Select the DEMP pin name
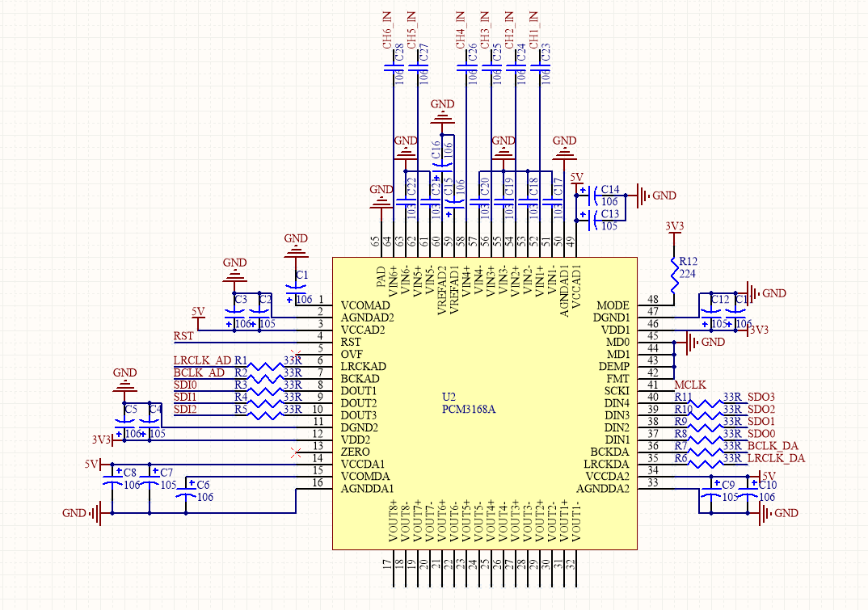Image resolution: width=868 pixels, height=610 pixels. click(x=614, y=367)
